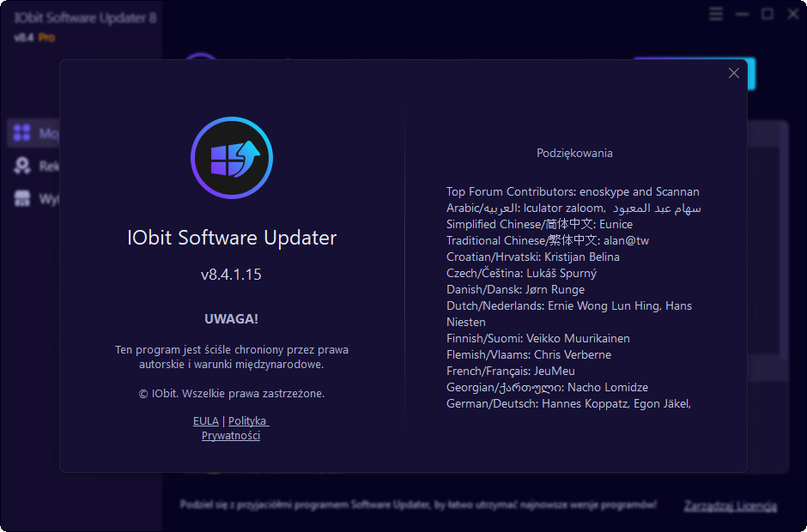
Task: Maximize the IObit Software Updater window
Action: point(768,14)
